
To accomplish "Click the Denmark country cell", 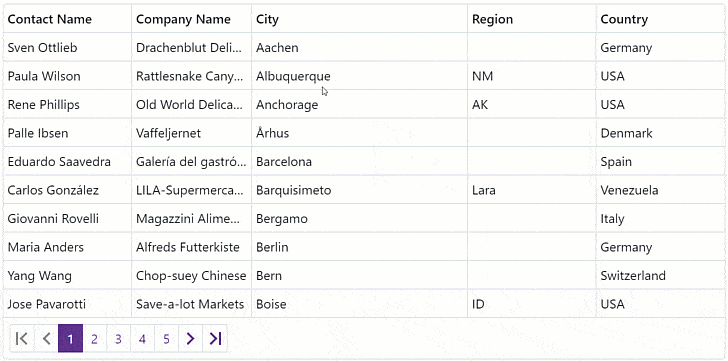I will 660,133.
